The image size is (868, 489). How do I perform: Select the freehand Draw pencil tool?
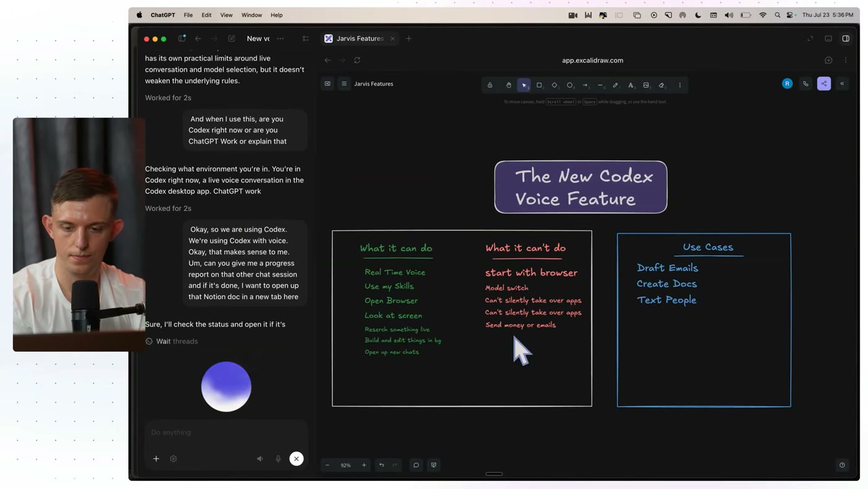(x=616, y=85)
